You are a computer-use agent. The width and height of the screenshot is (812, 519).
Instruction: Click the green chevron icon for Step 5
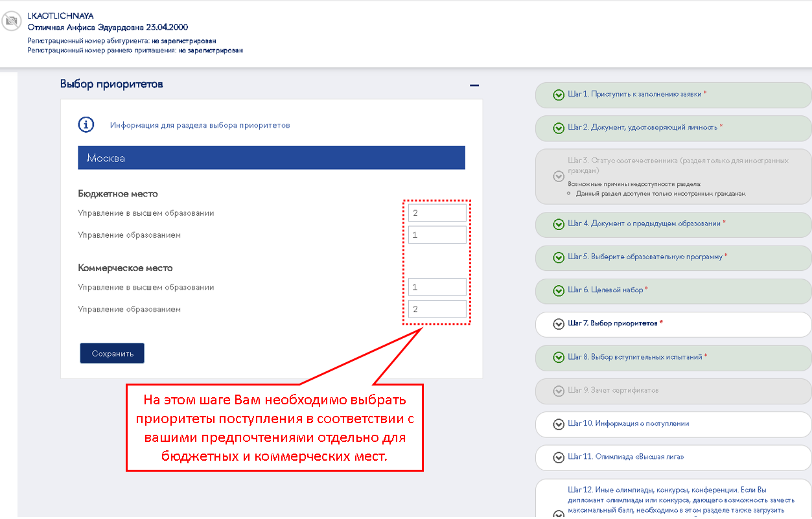[x=558, y=257]
